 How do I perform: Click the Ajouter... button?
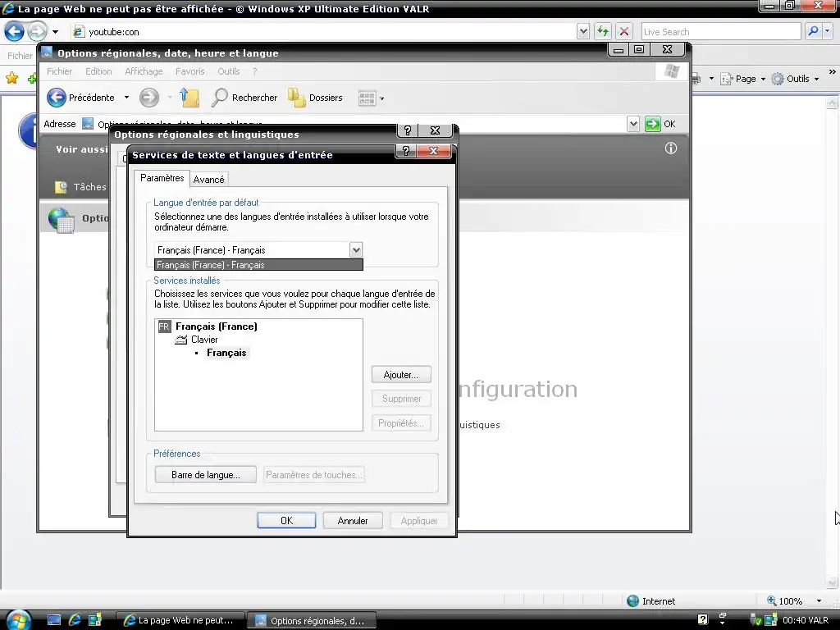[400, 374]
